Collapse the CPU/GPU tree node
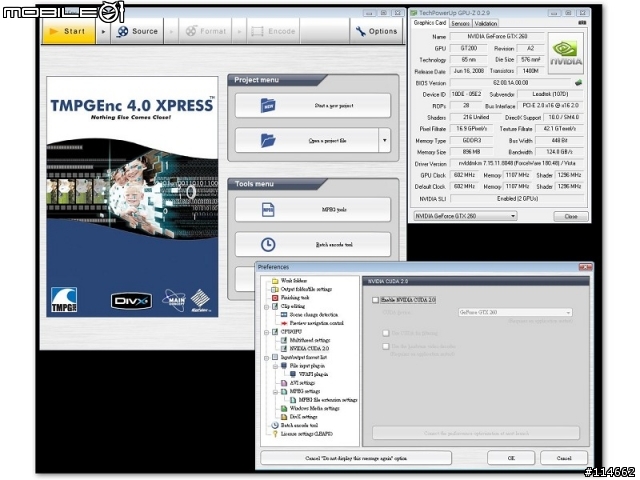The image size is (640, 480). pos(267,333)
